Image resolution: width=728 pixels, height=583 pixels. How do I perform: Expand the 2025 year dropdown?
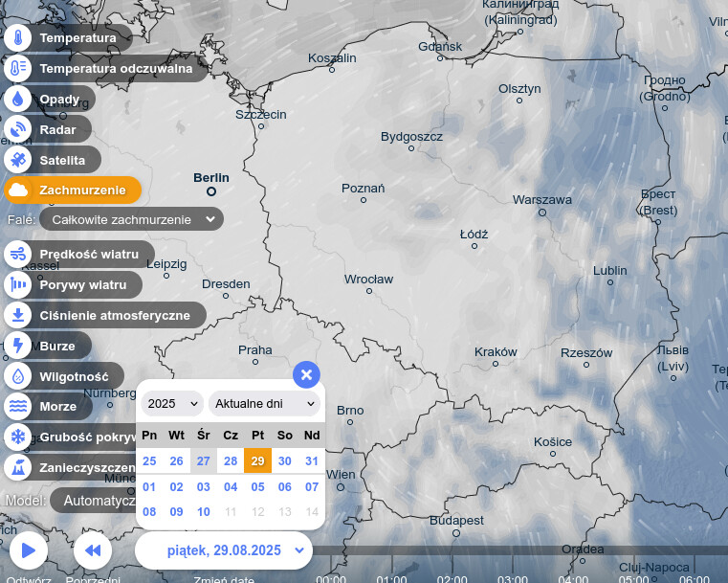pyautogui.click(x=172, y=404)
